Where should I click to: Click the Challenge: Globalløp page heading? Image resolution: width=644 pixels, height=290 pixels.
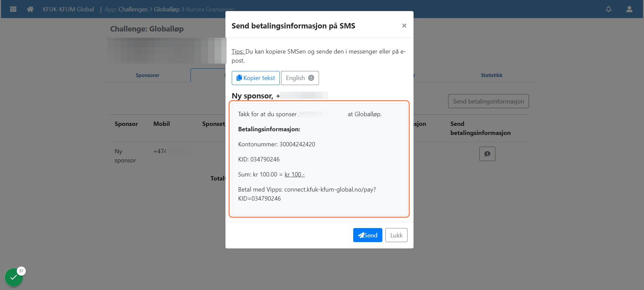click(x=147, y=29)
